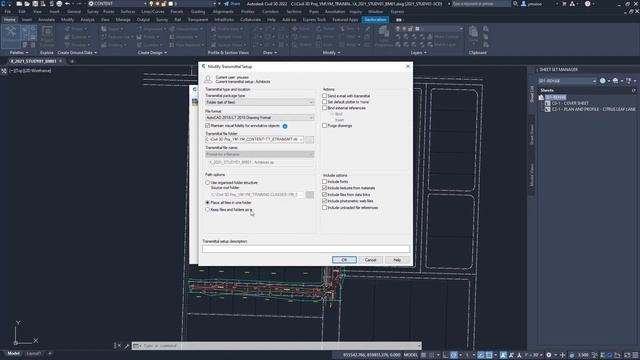Enable the Include fonts checkbox
The height and width of the screenshot is (360, 640).
pyautogui.click(x=324, y=182)
